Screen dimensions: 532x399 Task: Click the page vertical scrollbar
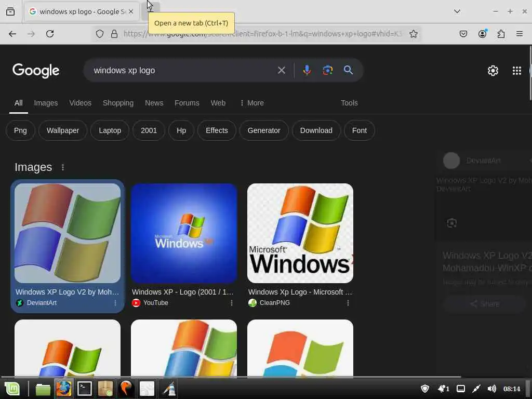[530, 73]
